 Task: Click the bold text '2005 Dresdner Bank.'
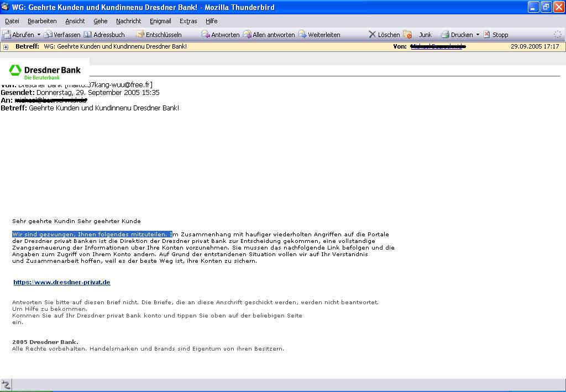tap(45, 342)
